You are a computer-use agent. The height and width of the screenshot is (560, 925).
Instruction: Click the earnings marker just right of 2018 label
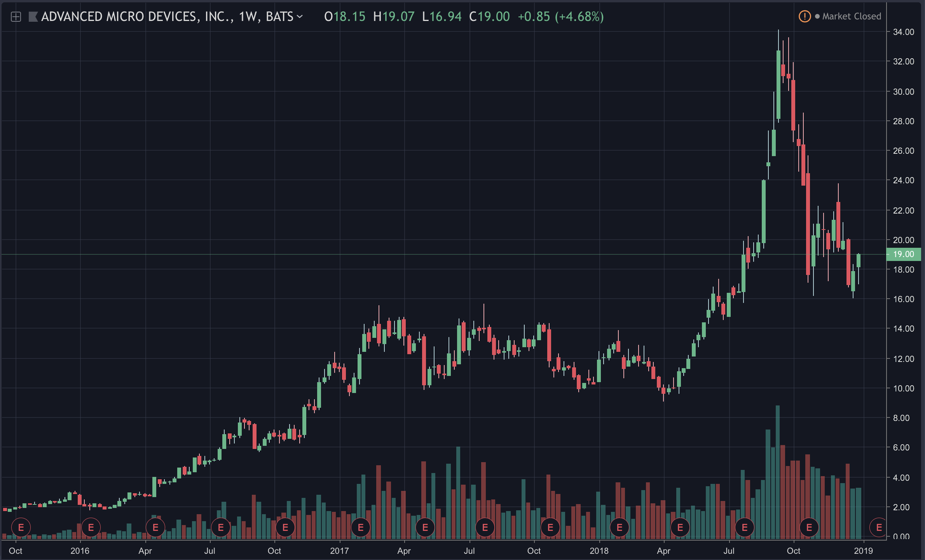[620, 527]
